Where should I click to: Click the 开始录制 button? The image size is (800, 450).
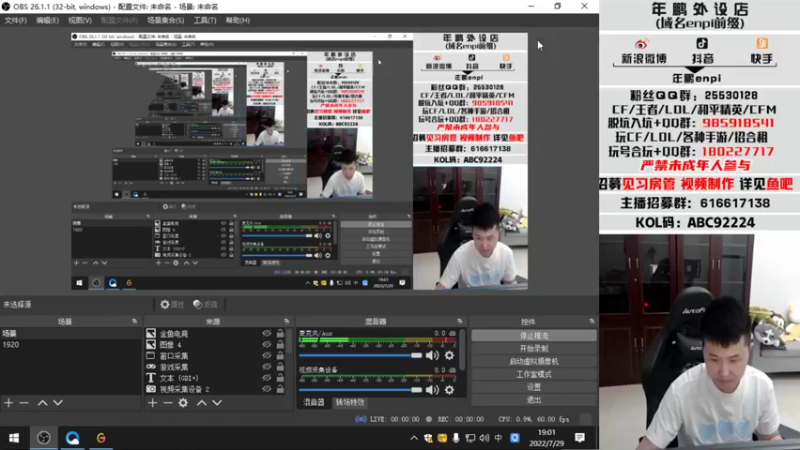tap(534, 348)
